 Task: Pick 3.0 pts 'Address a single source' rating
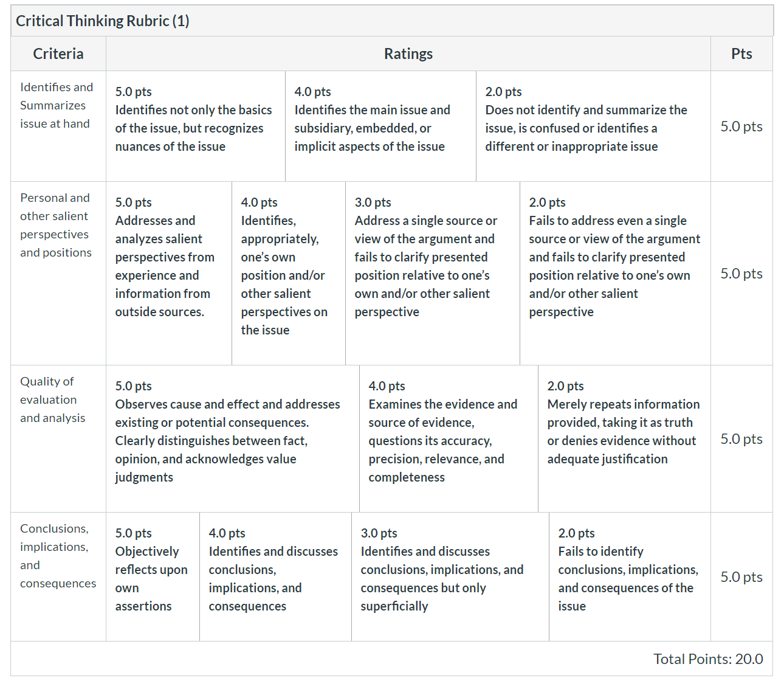(433, 273)
